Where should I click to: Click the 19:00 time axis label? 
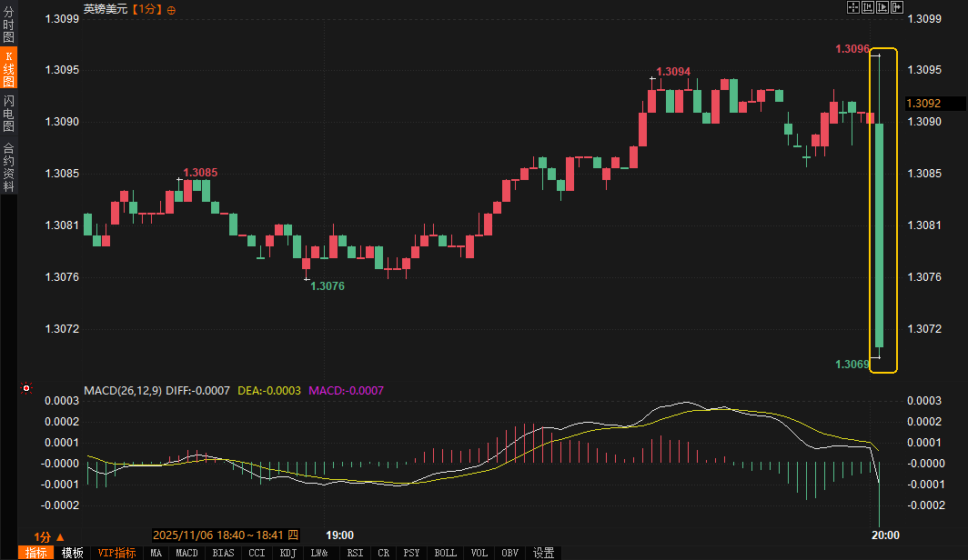pos(339,535)
